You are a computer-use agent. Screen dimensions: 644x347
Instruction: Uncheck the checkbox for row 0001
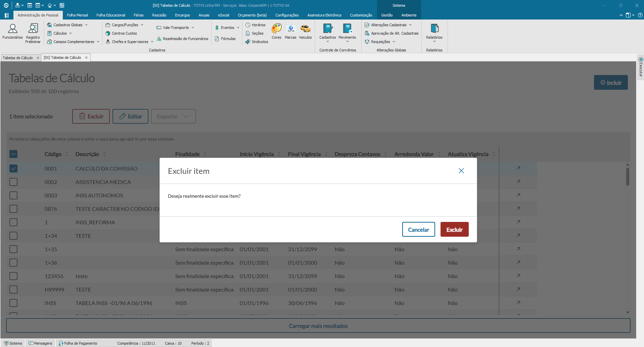point(13,168)
